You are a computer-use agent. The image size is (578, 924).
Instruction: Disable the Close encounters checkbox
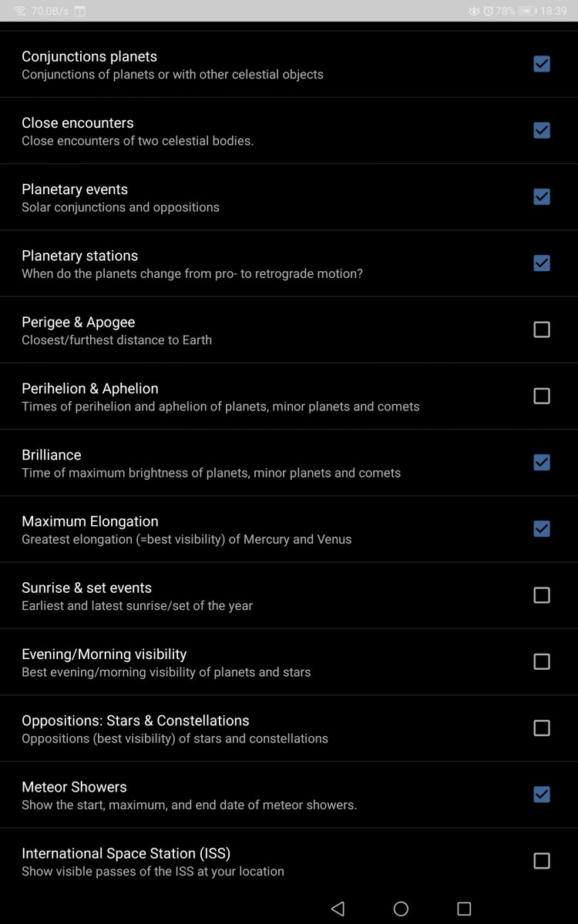click(542, 130)
